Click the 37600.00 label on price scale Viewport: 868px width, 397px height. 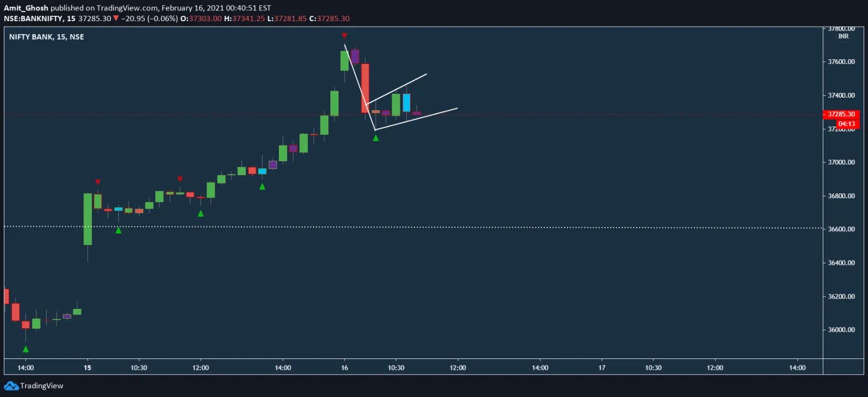point(841,62)
